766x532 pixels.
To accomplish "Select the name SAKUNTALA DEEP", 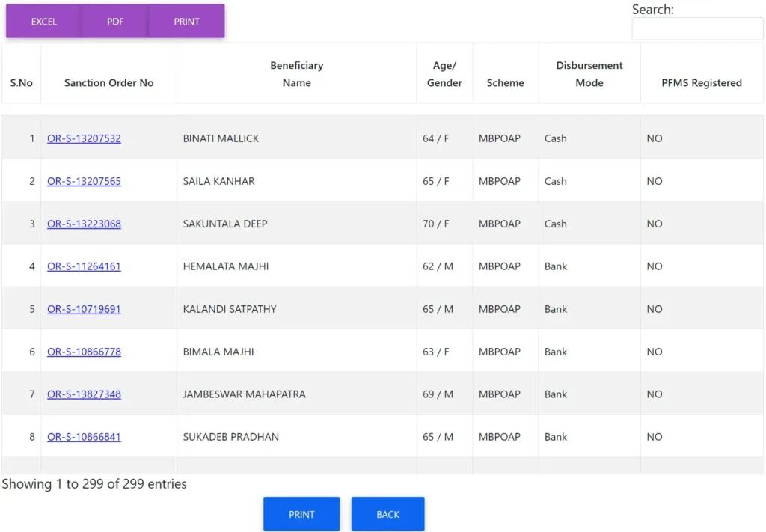I will [225, 224].
